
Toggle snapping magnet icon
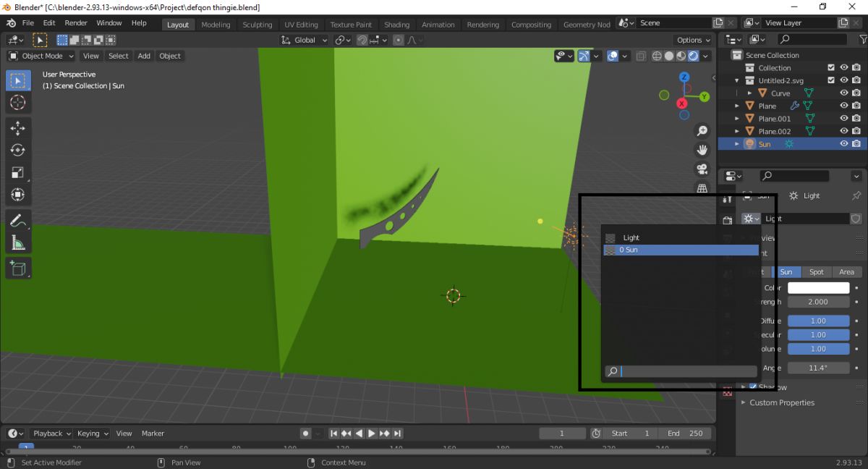362,41
